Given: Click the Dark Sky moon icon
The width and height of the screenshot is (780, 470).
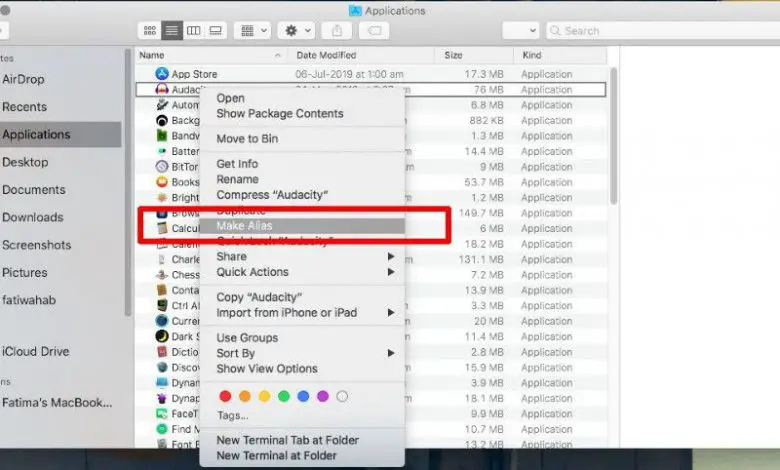Looking at the screenshot, I should (x=162, y=336).
